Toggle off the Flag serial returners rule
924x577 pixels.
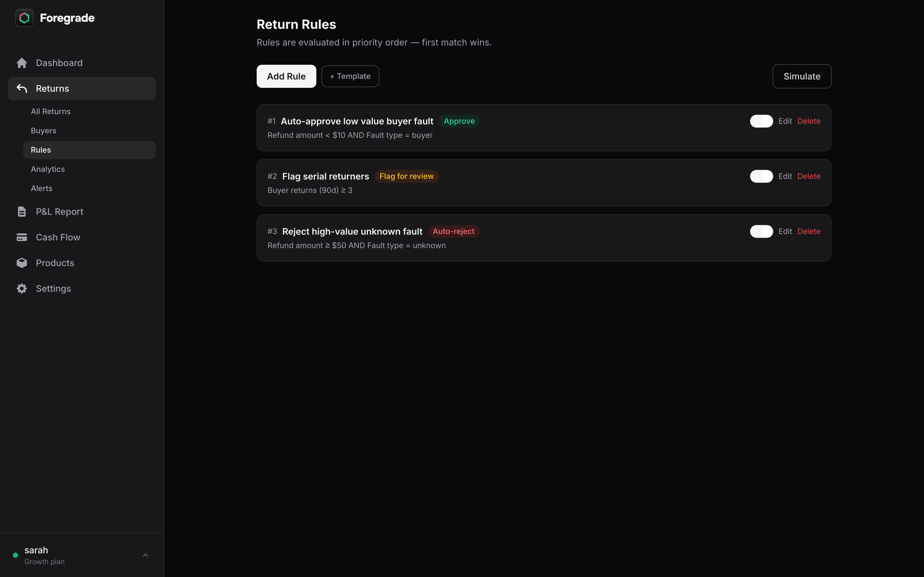(x=761, y=176)
